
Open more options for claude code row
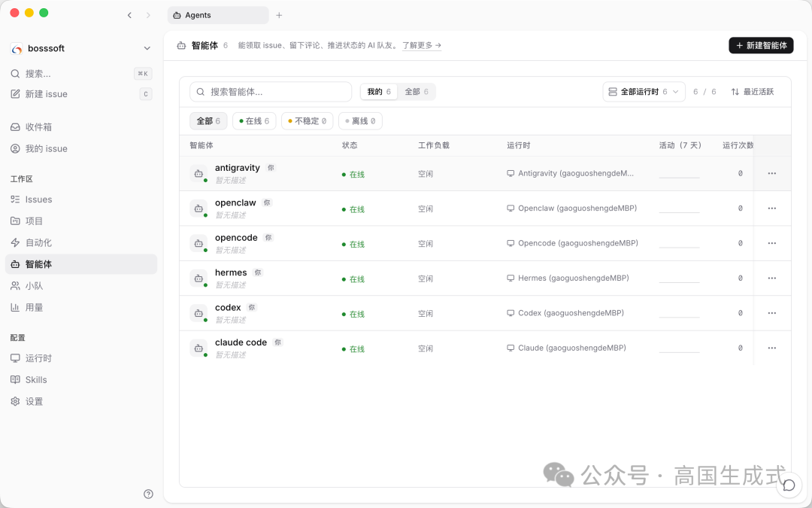[x=771, y=348]
